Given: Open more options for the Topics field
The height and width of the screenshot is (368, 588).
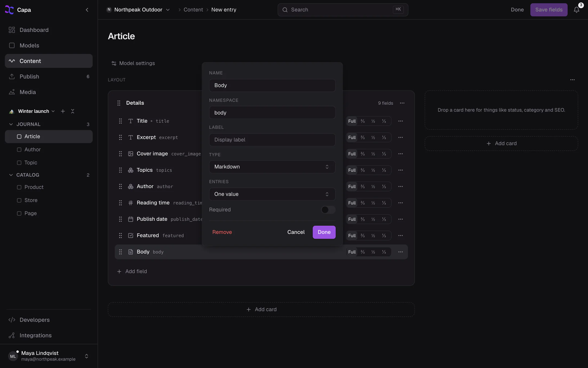Looking at the screenshot, I should [400, 170].
